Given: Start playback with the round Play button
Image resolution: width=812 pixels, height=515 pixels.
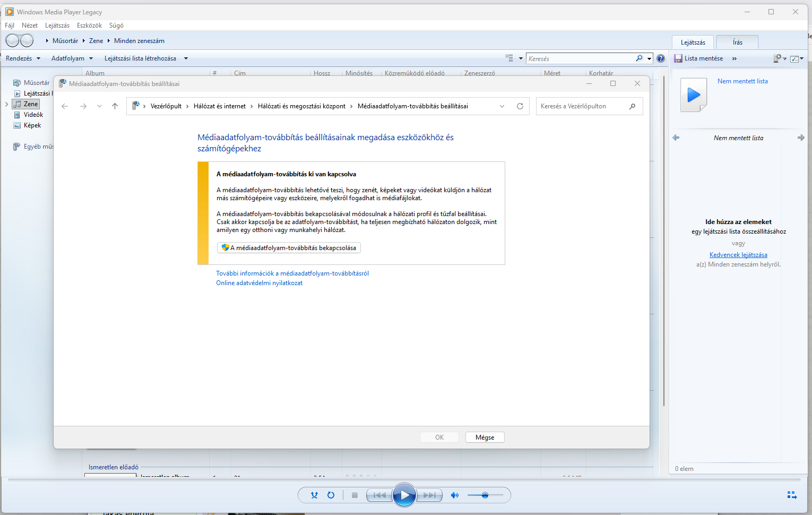Looking at the screenshot, I should [x=404, y=495].
